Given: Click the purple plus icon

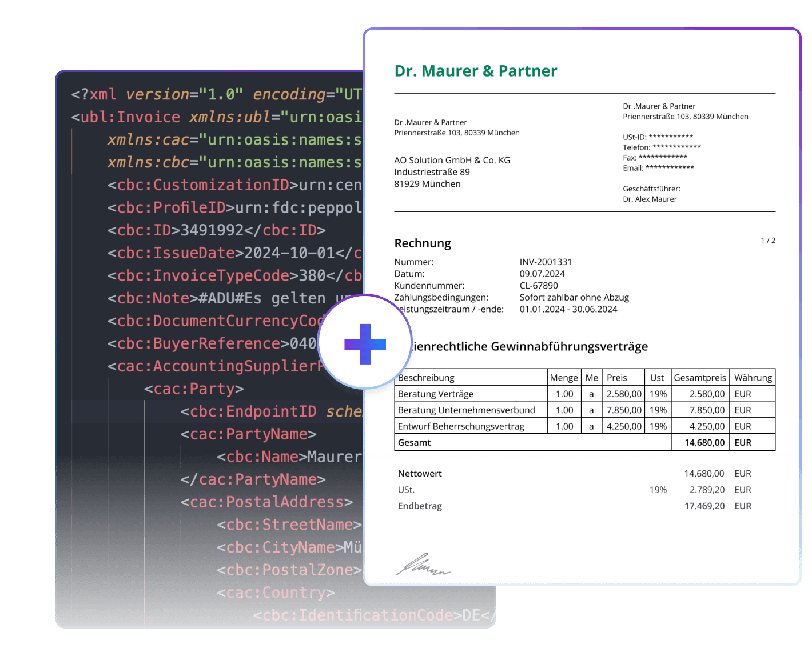Looking at the screenshot, I should (x=365, y=344).
